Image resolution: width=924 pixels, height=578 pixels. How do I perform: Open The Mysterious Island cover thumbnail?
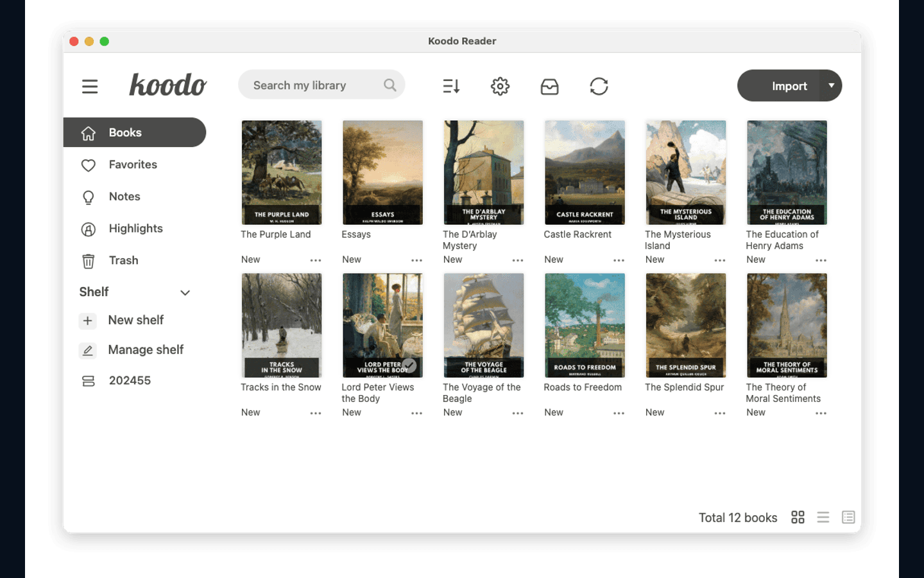pyautogui.click(x=686, y=172)
